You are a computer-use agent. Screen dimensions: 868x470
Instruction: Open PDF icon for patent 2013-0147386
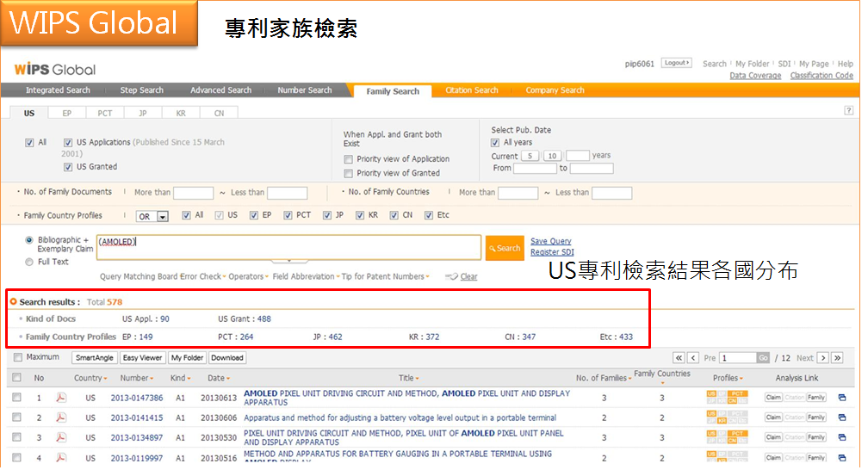[x=61, y=398]
